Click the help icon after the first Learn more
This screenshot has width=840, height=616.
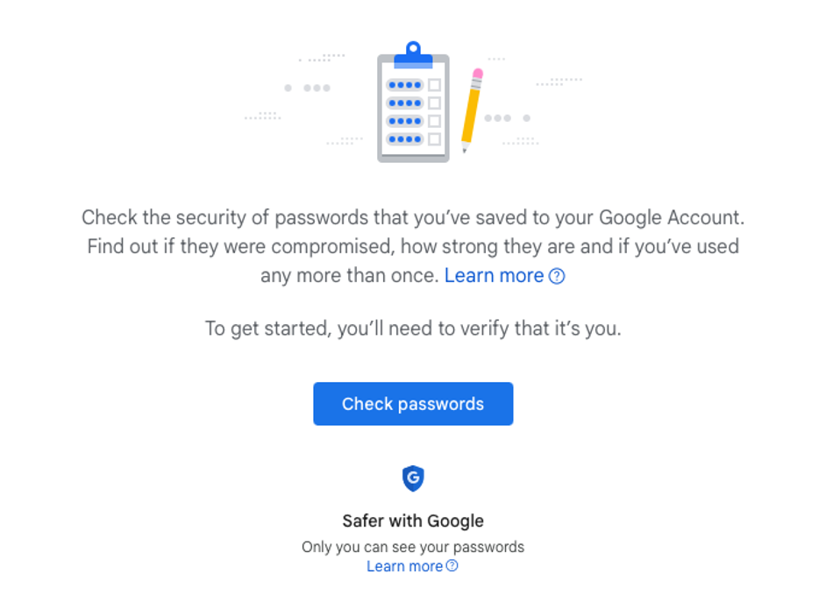click(557, 275)
